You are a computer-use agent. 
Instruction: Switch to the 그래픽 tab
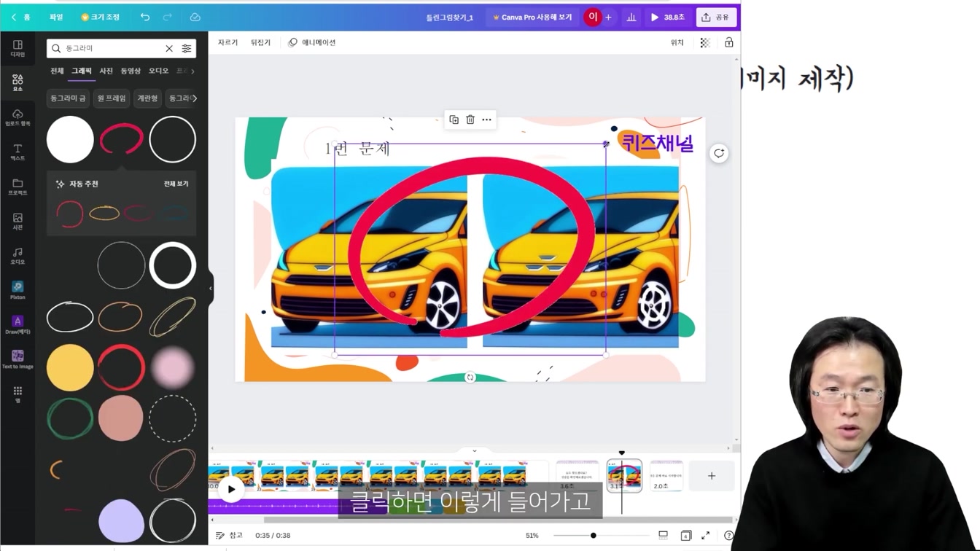(81, 71)
